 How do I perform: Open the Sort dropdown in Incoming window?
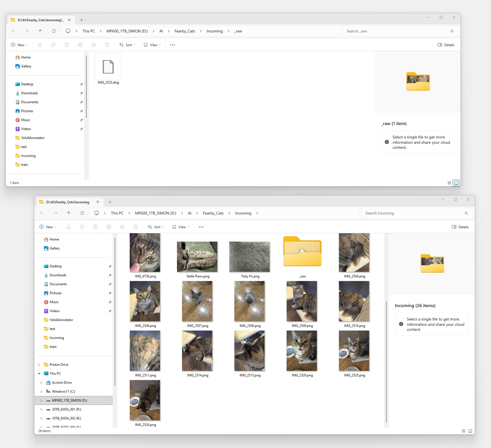pyautogui.click(x=156, y=227)
